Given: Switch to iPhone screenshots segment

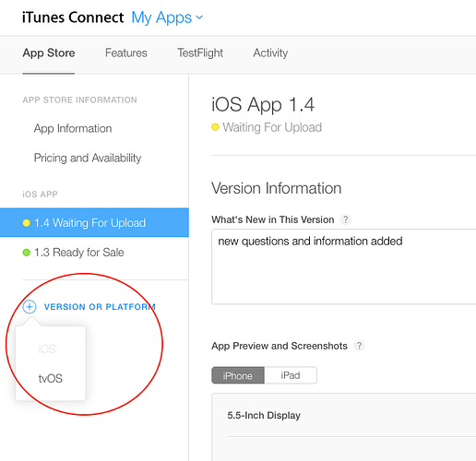Looking at the screenshot, I should click(x=238, y=375).
